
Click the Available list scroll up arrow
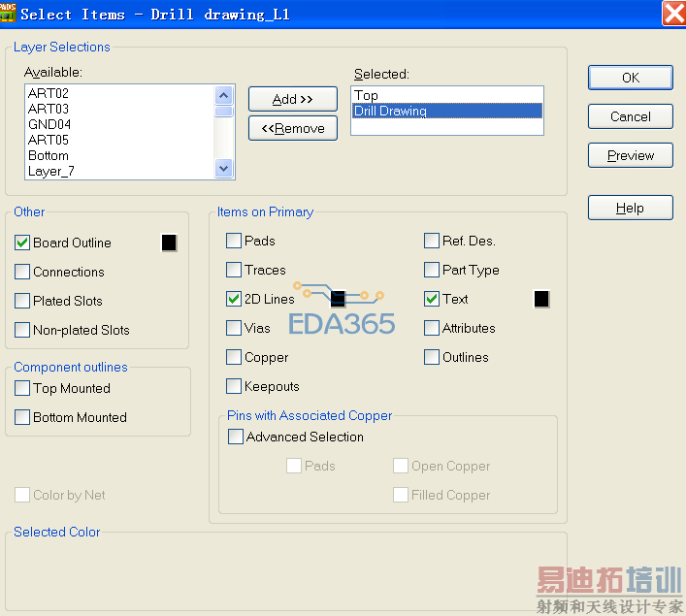click(x=224, y=95)
